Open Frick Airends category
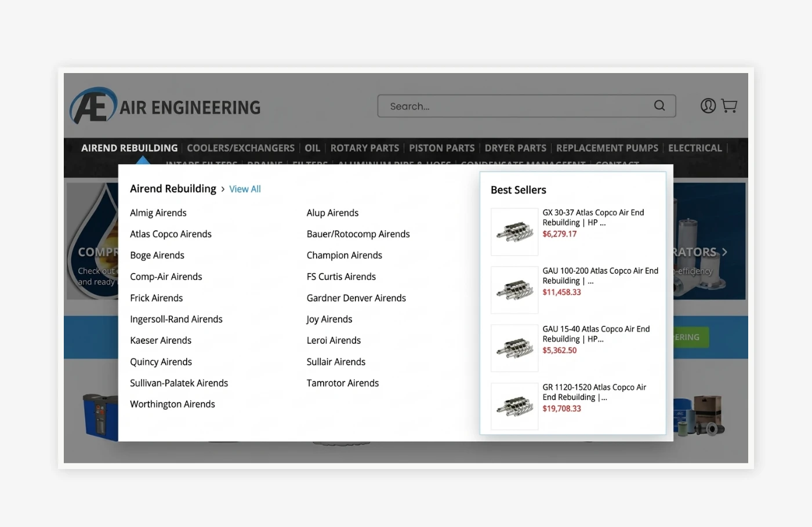Viewport: 812px width, 527px height. coord(157,298)
